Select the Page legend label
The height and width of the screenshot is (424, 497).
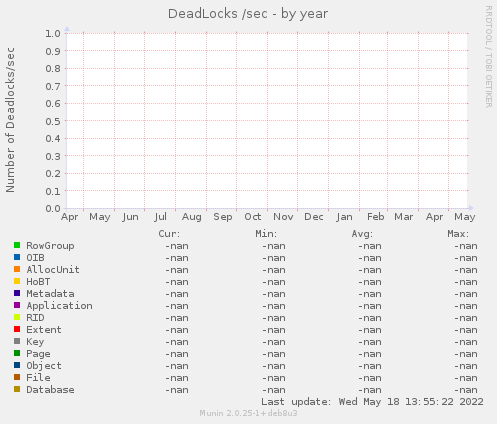pyautogui.click(x=38, y=354)
